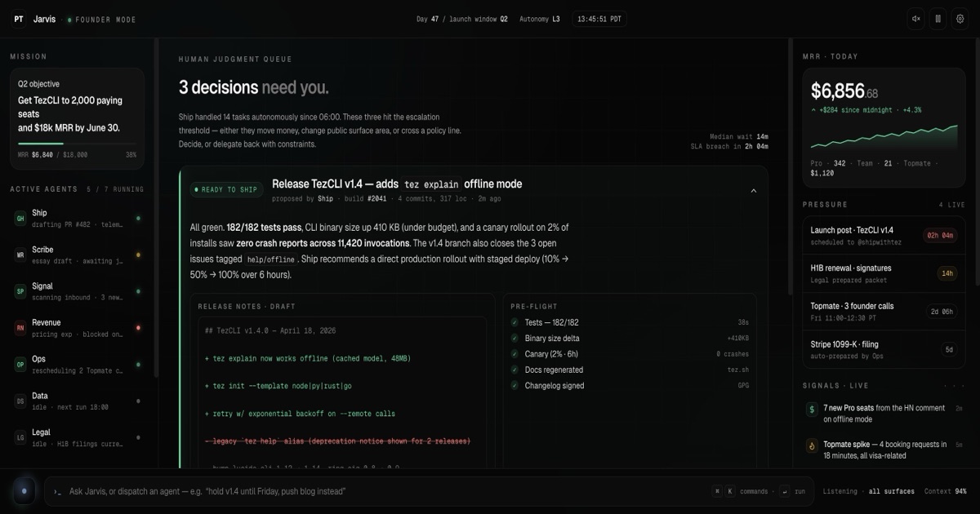Toggle the Docs regenerated pre-flight check
The height and width of the screenshot is (514, 980).
pos(514,370)
